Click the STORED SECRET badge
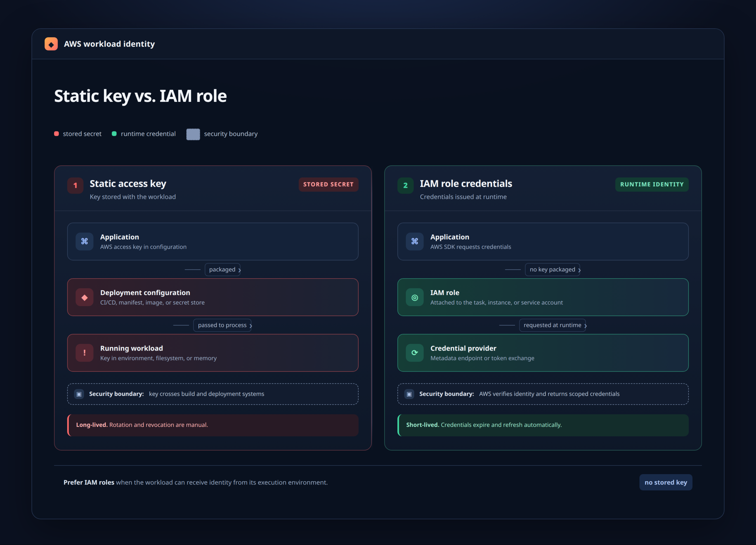The image size is (756, 545). coord(328,184)
